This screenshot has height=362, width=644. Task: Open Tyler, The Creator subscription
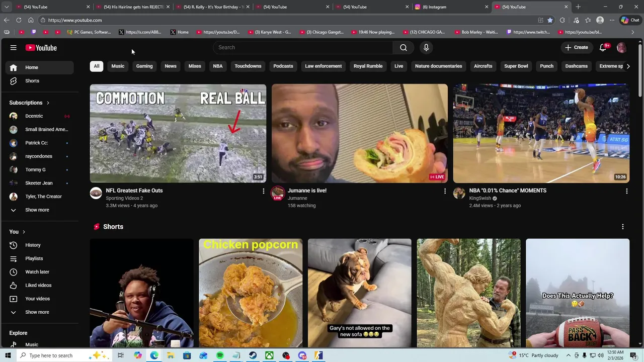pos(39,197)
